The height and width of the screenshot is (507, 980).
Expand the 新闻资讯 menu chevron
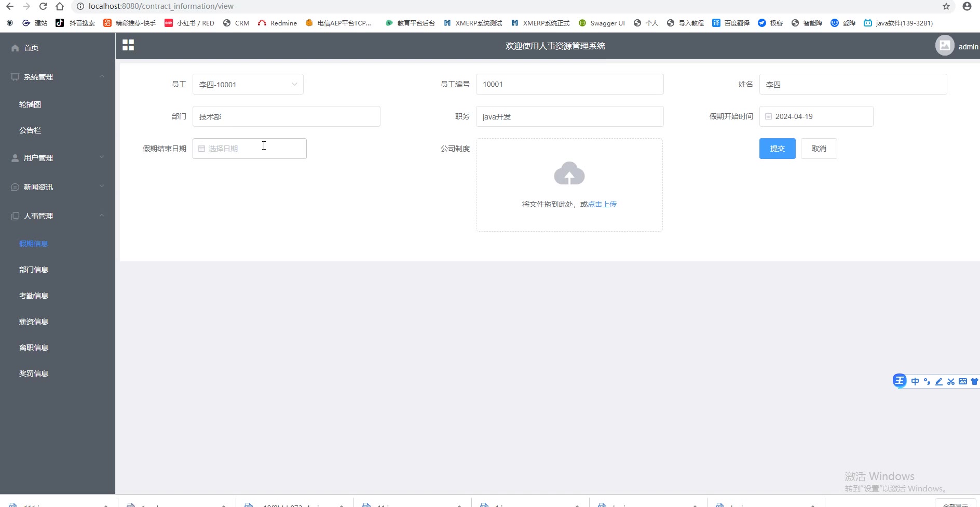tap(102, 186)
